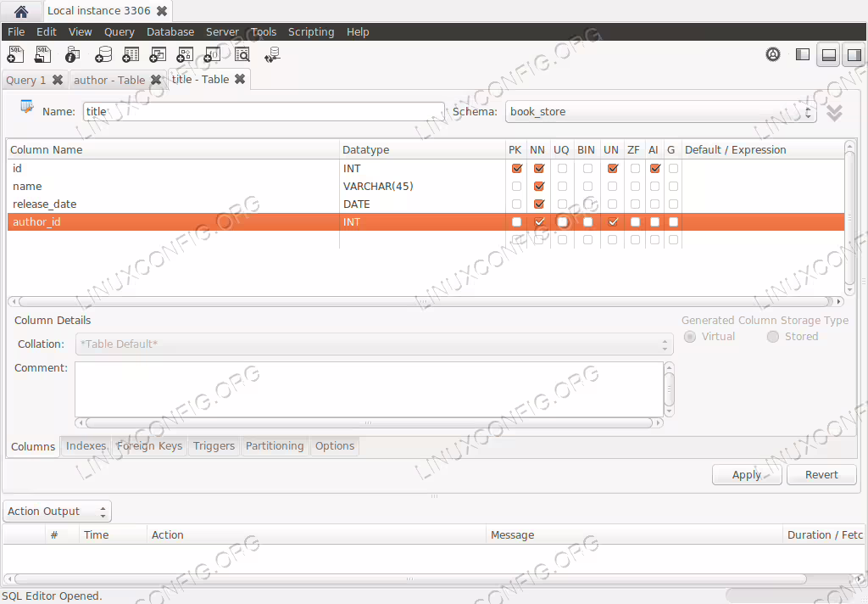This screenshot has width=868, height=604.
Task: Enable PK checkbox for author_id row
Action: point(516,221)
